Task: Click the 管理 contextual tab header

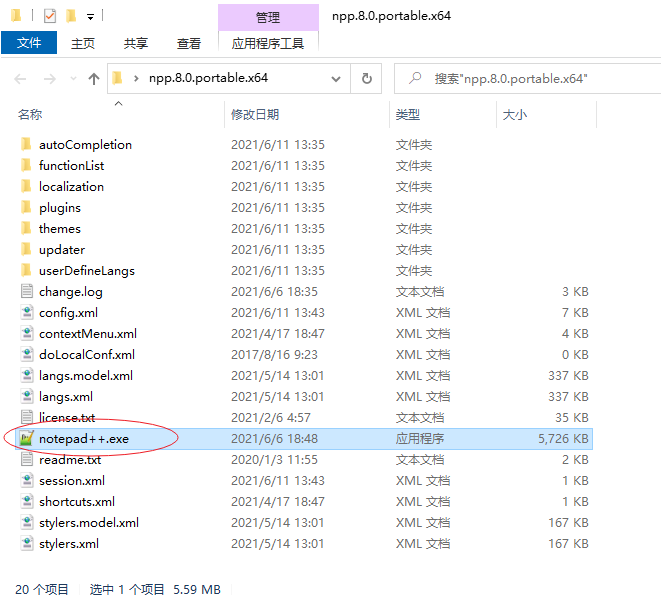Action: 268,17
